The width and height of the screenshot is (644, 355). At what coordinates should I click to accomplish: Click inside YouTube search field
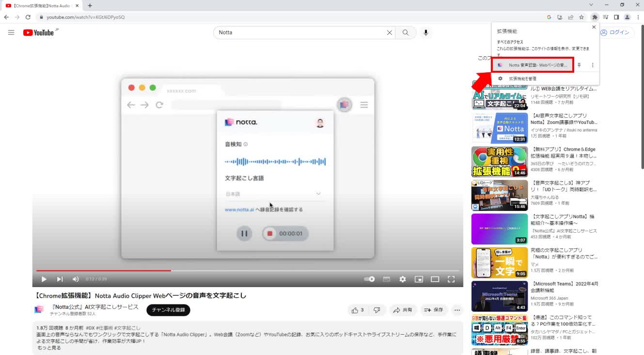pos(300,32)
